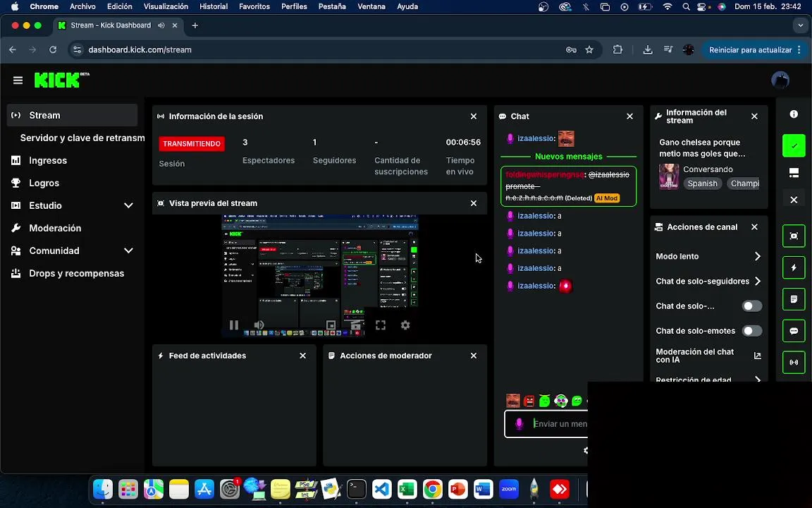Viewport: 812px width, 508px height.
Task: Expand the Comunidad sidebar chevron
Action: click(128, 251)
